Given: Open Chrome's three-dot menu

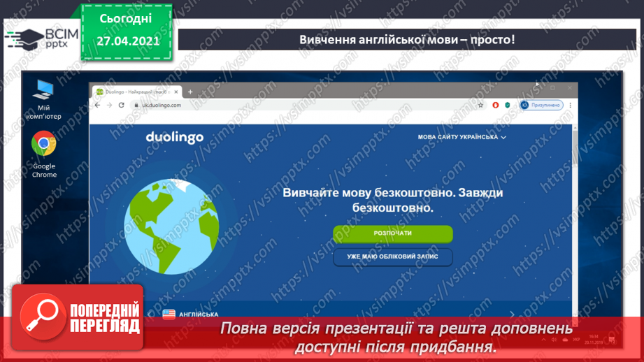Looking at the screenshot, I should (570, 105).
